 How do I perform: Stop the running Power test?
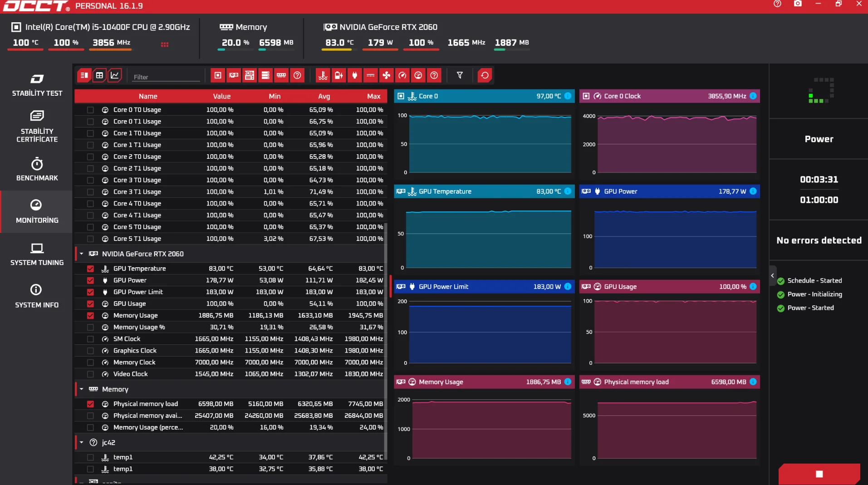coord(819,474)
